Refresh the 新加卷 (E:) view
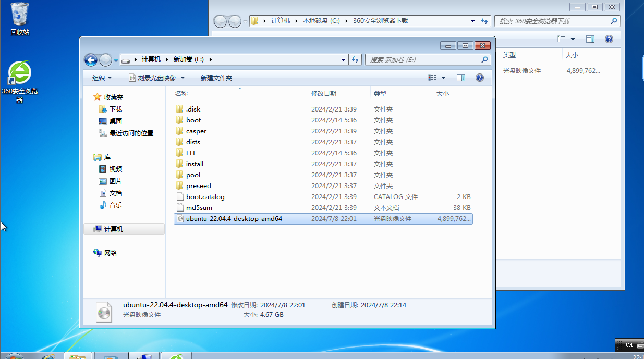Image resolution: width=644 pixels, height=359 pixels. (355, 59)
